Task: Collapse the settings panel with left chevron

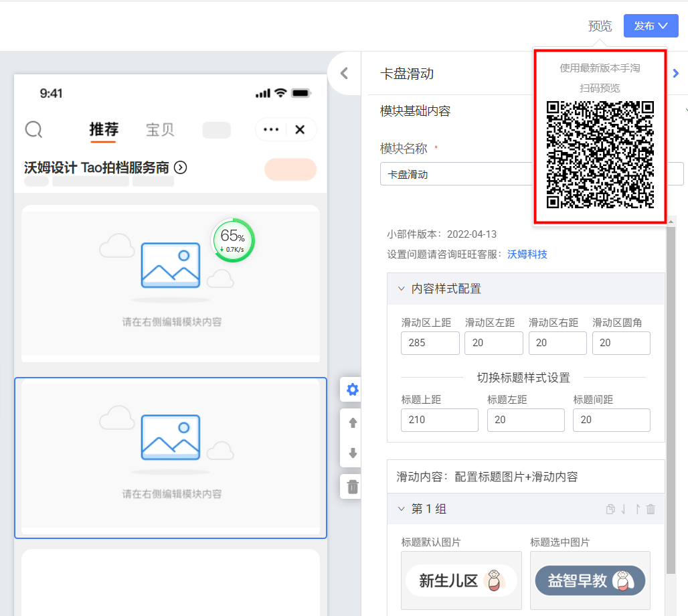Action: point(345,74)
